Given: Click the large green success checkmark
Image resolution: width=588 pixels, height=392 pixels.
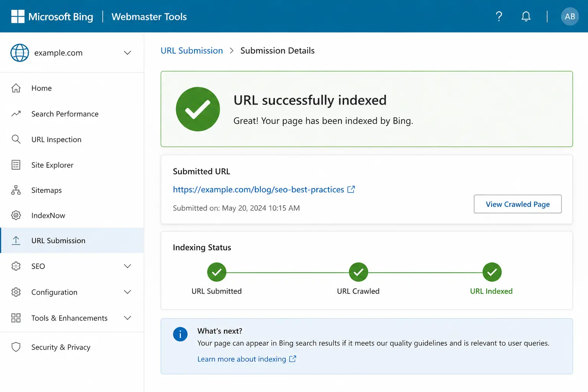Looking at the screenshot, I should [x=198, y=109].
